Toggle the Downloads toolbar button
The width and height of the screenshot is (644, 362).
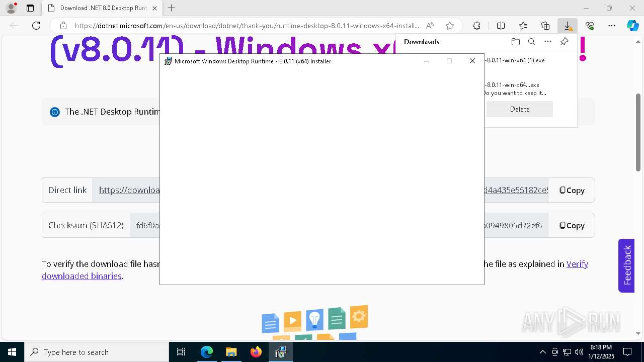(x=568, y=26)
